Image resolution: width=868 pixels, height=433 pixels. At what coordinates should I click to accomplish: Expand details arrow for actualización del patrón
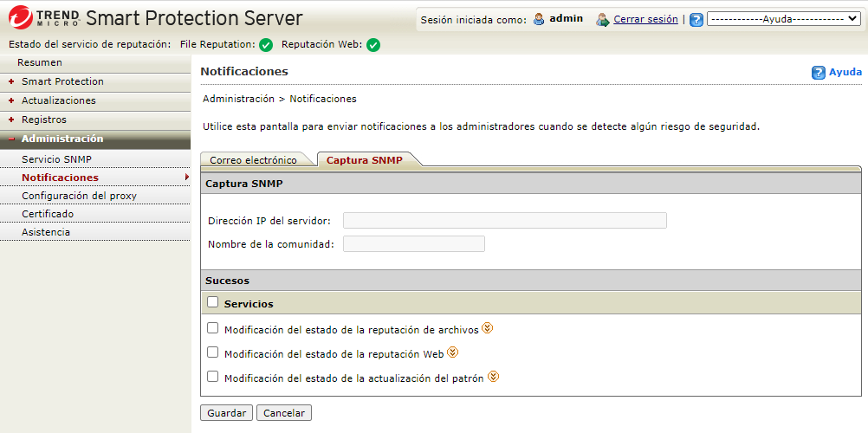(x=493, y=377)
